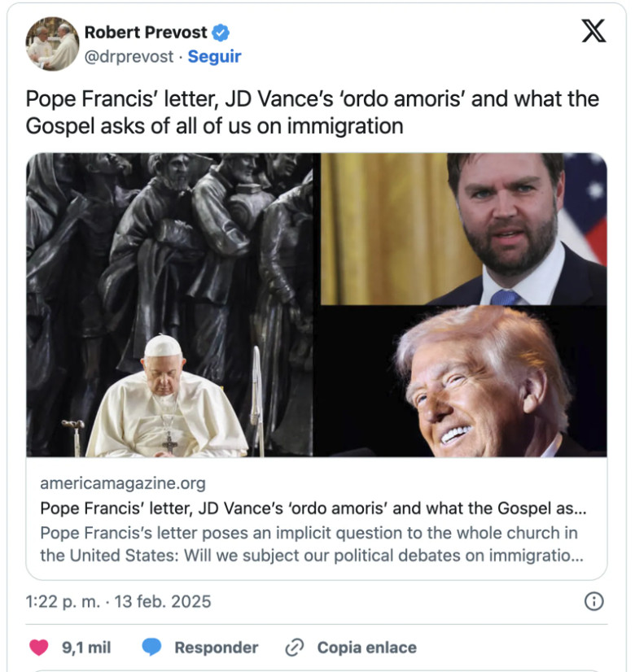Click the Responder button label
Screen dimensions: 635x672
point(216,647)
